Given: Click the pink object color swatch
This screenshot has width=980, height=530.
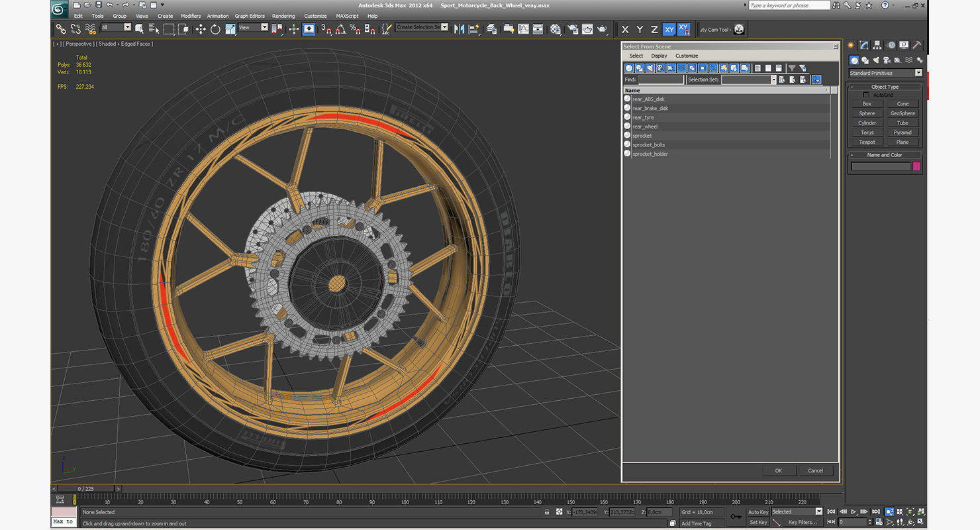Looking at the screenshot, I should (x=916, y=166).
